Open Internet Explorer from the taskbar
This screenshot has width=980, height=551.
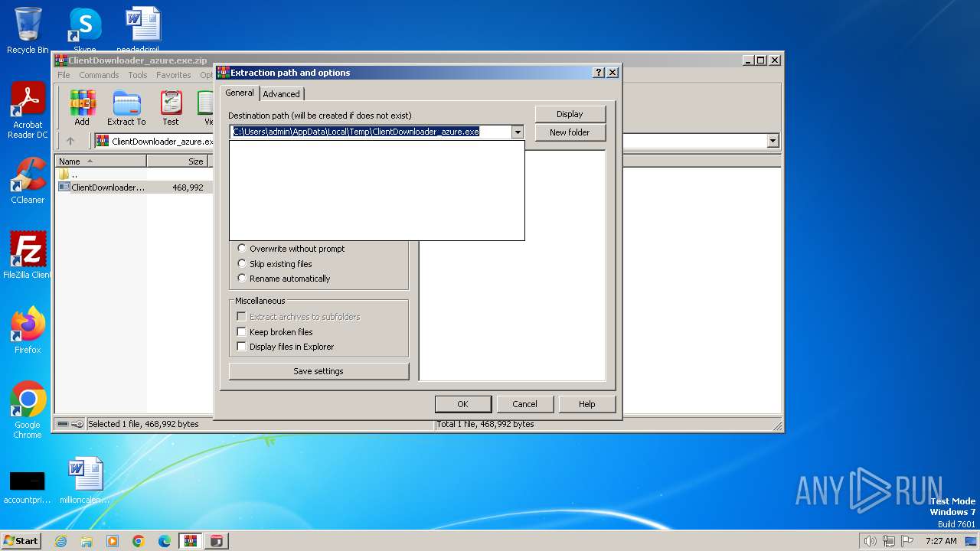(x=61, y=541)
